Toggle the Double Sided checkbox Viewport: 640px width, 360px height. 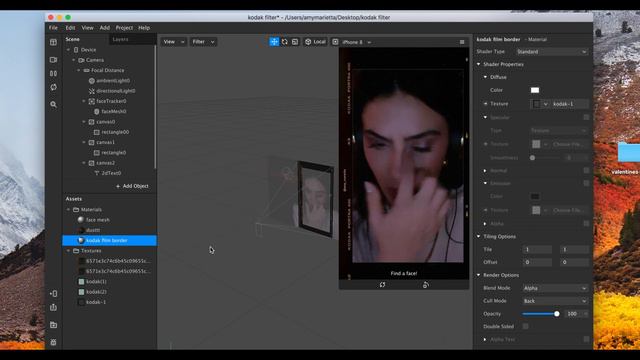526,326
